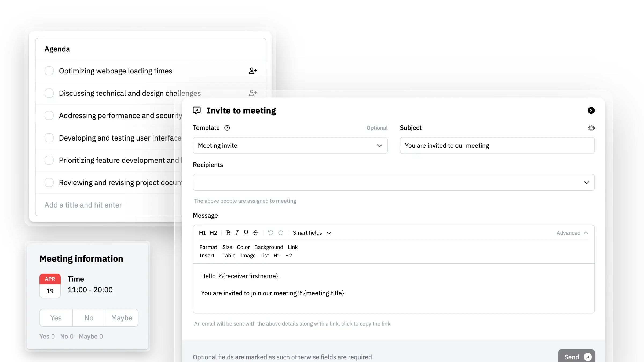Select Table from the Insert row
This screenshot has height=362, width=644.
point(229,256)
